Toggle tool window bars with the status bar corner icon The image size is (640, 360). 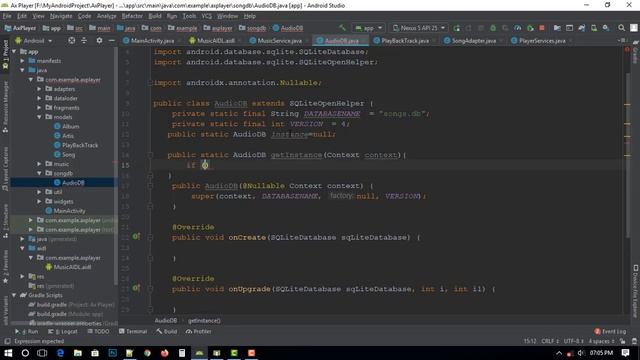click(7, 341)
